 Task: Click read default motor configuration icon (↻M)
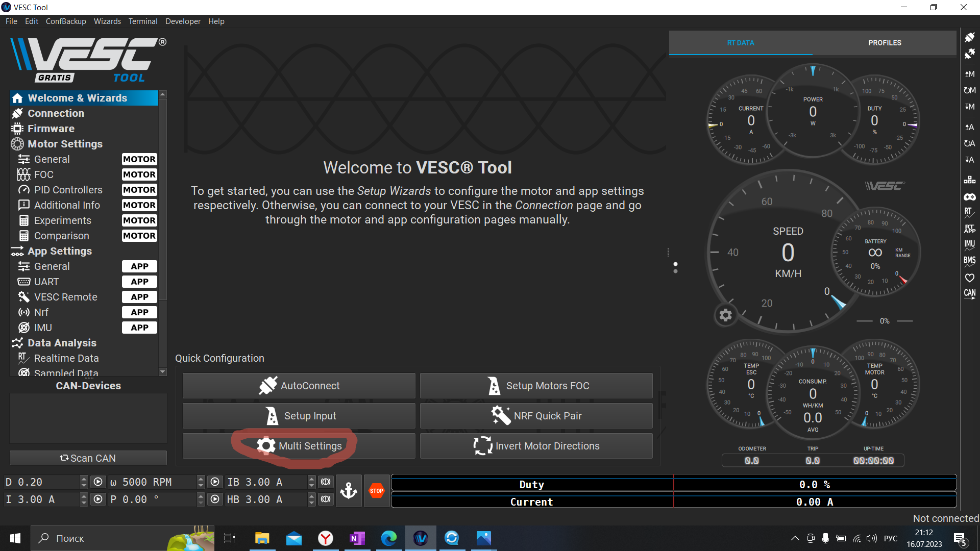pyautogui.click(x=969, y=90)
